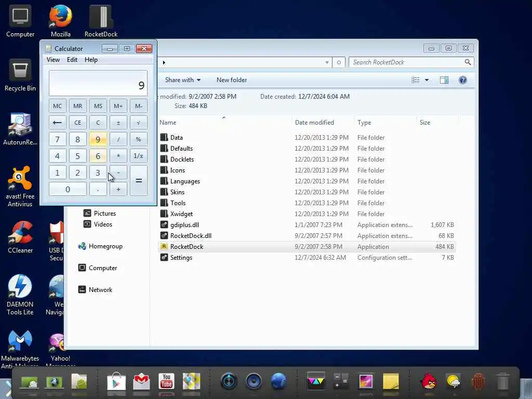Launch Angry Birds from the dock
This screenshot has width=532, height=399.
click(429, 381)
